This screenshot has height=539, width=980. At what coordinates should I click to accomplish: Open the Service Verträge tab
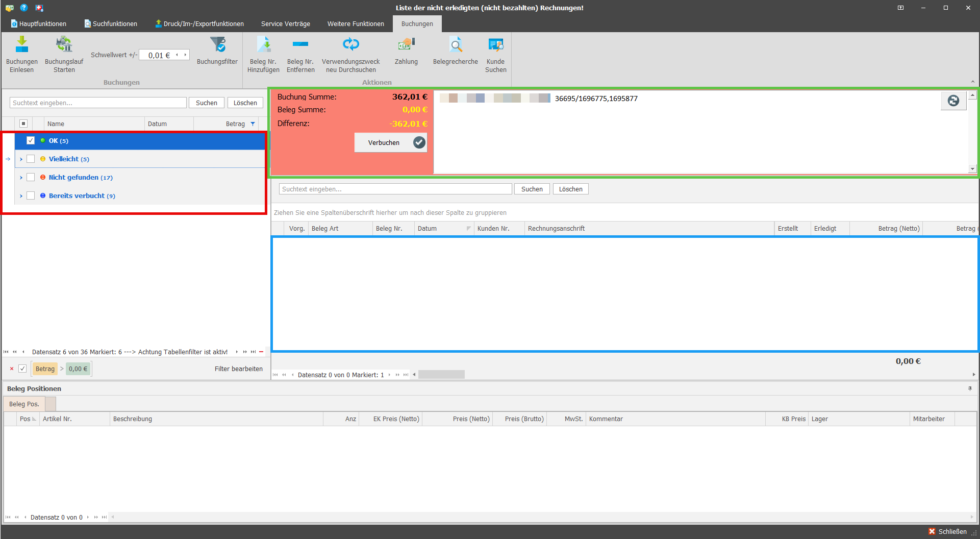286,23
